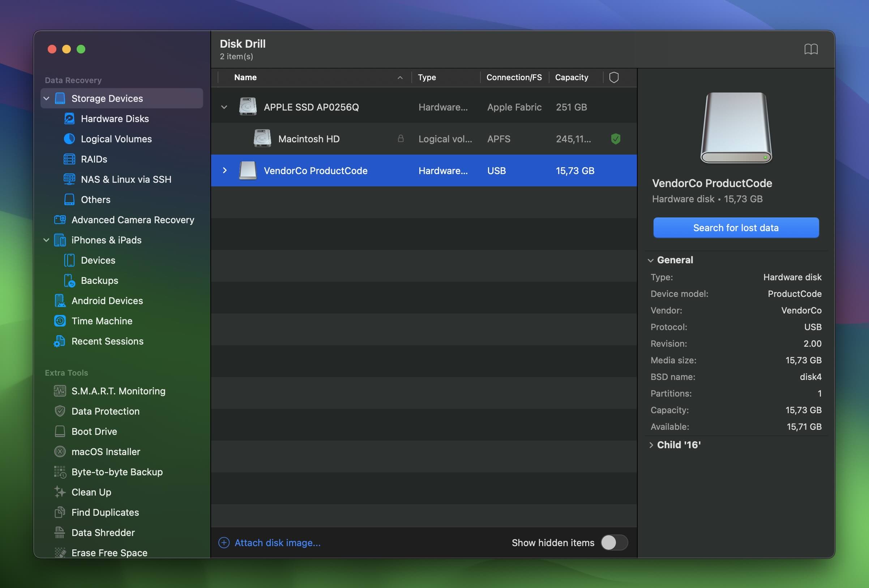869x588 pixels.
Task: Click the lock icon on Macintosh HD row
Action: [401, 139]
